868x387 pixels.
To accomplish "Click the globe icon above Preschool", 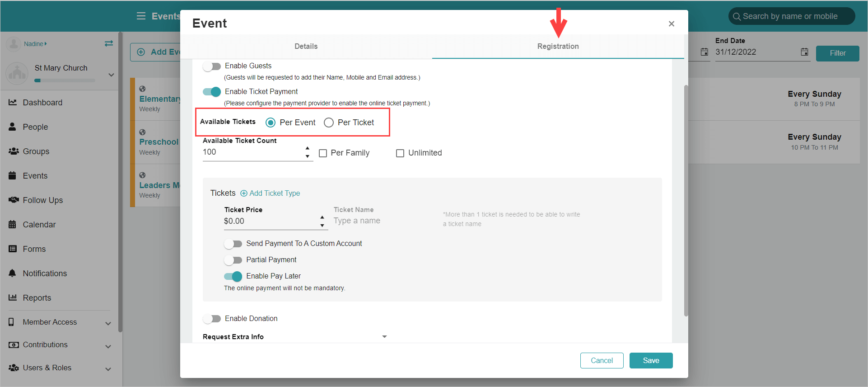I will point(142,132).
